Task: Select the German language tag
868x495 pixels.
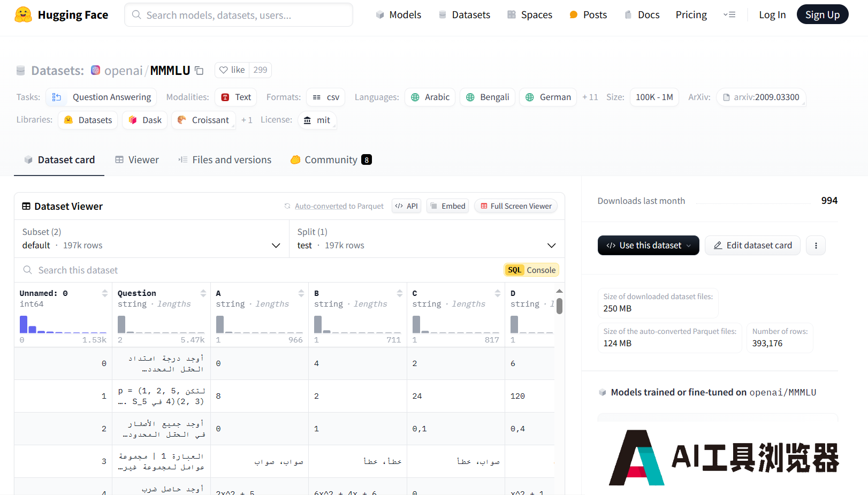Action: pyautogui.click(x=548, y=97)
